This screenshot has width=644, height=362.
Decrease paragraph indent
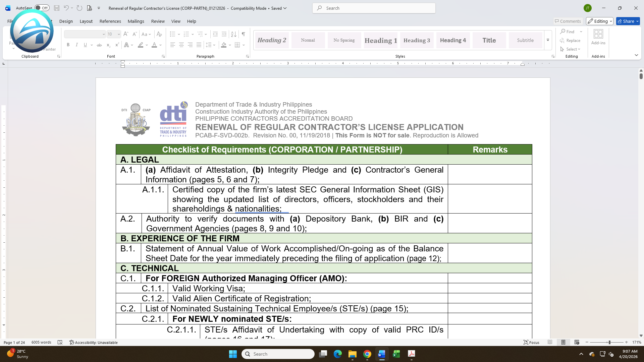[x=215, y=34]
